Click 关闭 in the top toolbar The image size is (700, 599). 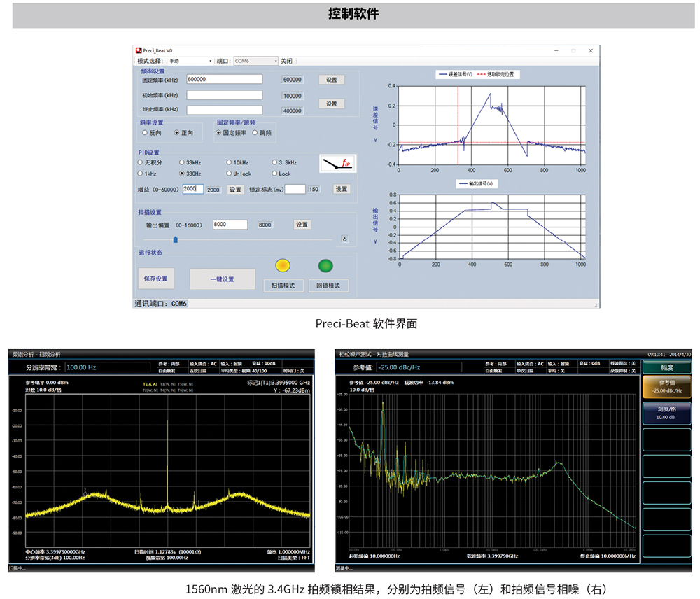[x=286, y=62]
